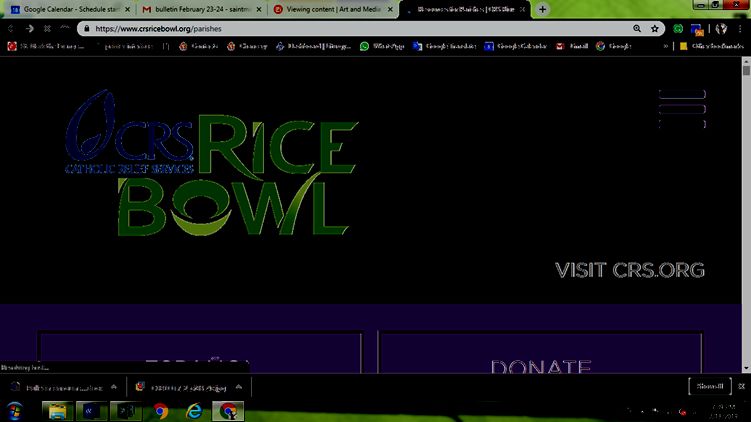Open the Dashboard bookmark
Viewport: 751px width, 422px height.
(313, 46)
